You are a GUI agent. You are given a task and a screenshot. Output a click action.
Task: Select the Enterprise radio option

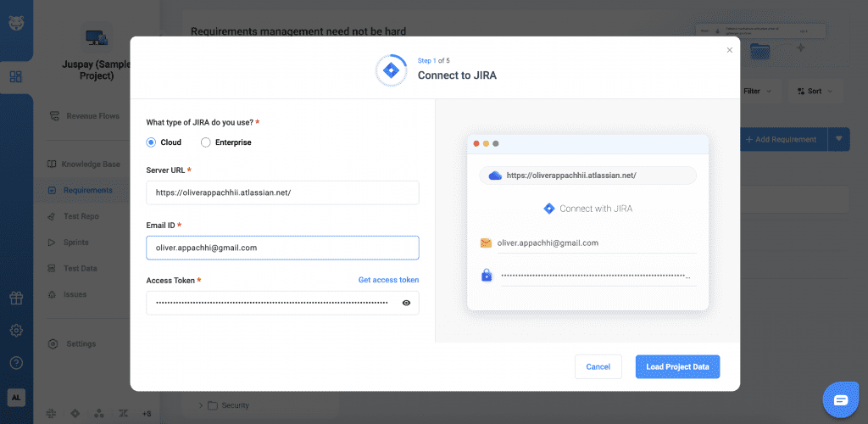click(x=206, y=142)
